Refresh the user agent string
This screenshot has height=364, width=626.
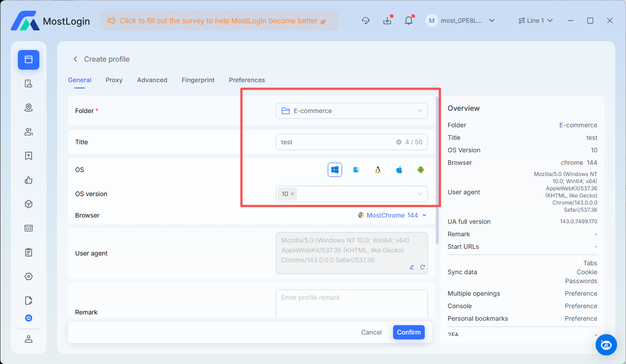pos(422,267)
